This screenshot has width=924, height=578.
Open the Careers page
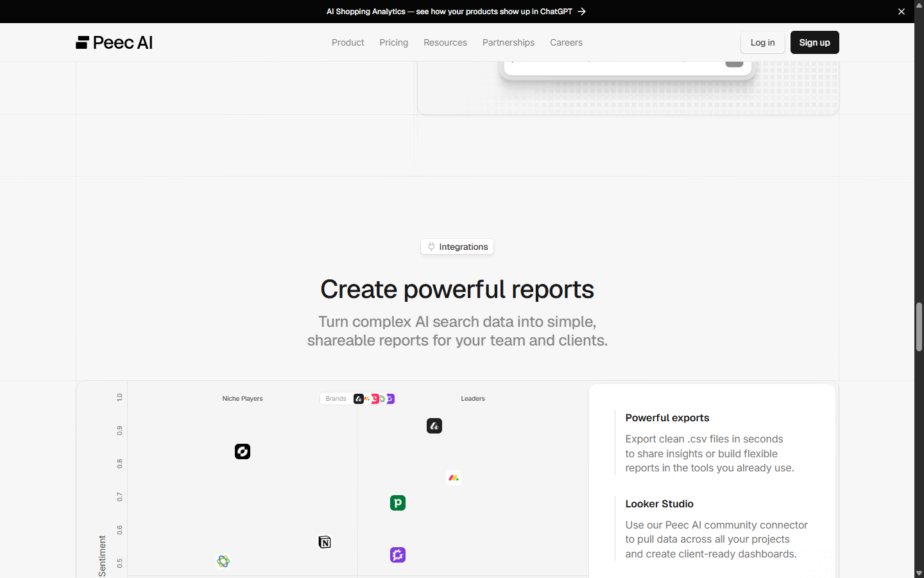(x=566, y=42)
